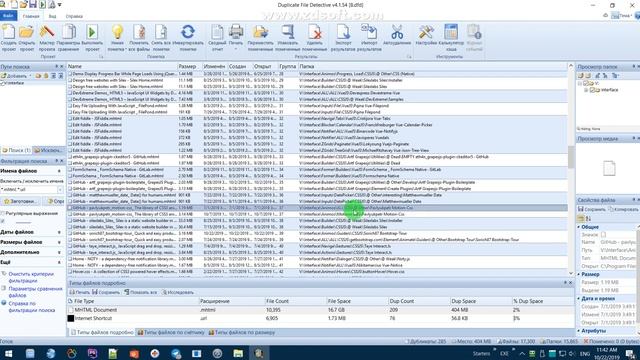Select the Поиск (1) panel tab
The width and height of the screenshot is (640, 360).
click(x=16, y=150)
